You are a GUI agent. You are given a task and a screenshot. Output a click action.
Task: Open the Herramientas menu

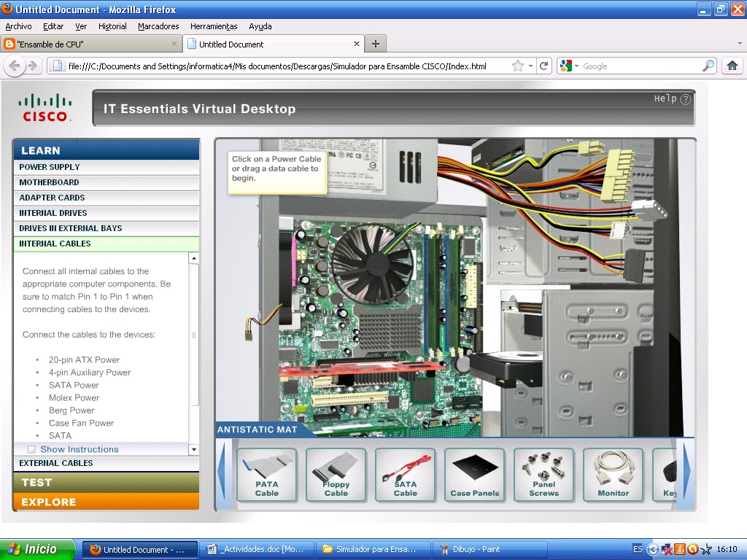pyautogui.click(x=213, y=26)
